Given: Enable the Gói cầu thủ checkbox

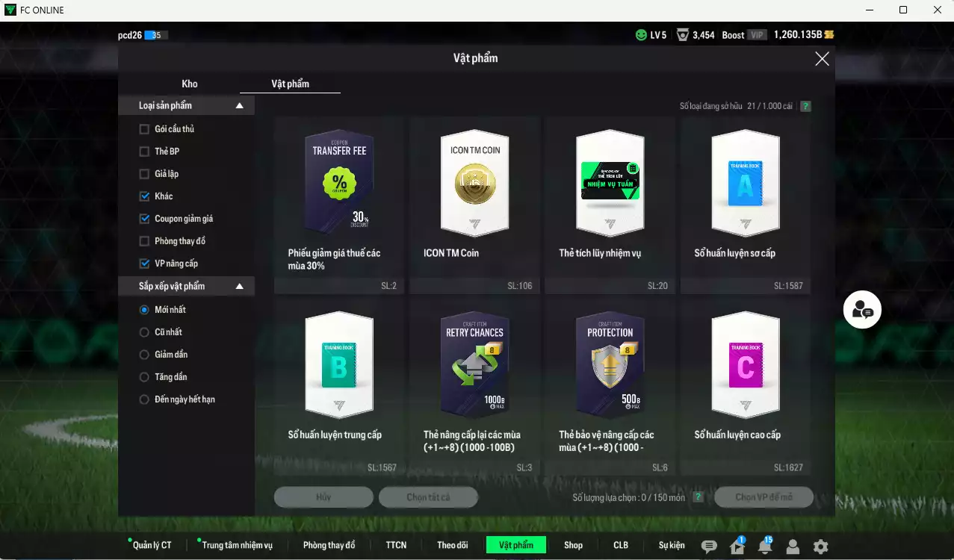Looking at the screenshot, I should click(145, 129).
